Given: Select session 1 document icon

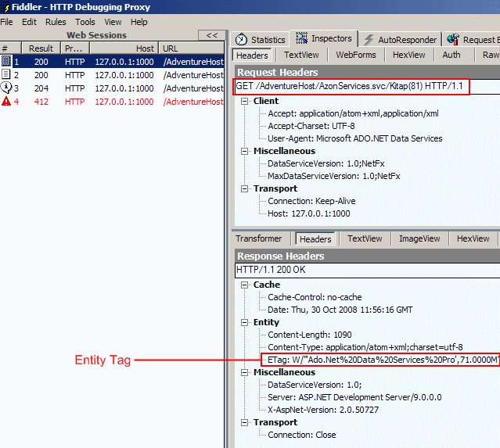Looking at the screenshot, I should point(6,61).
